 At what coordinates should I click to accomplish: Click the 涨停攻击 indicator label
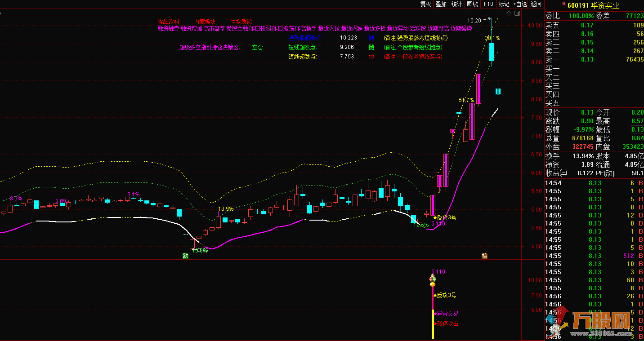pyautogui.click(x=446, y=323)
